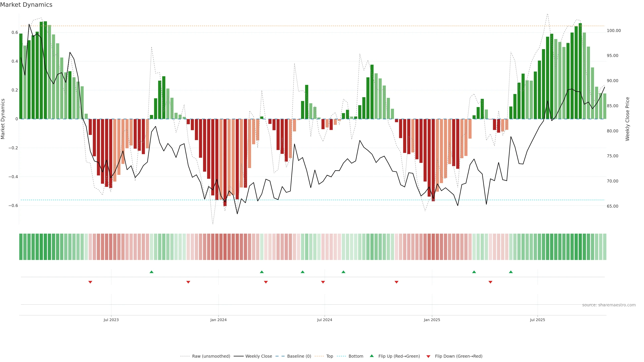The image size is (644, 362).
Task: Click the Weekly Close Price axis title
Action: (x=627, y=119)
